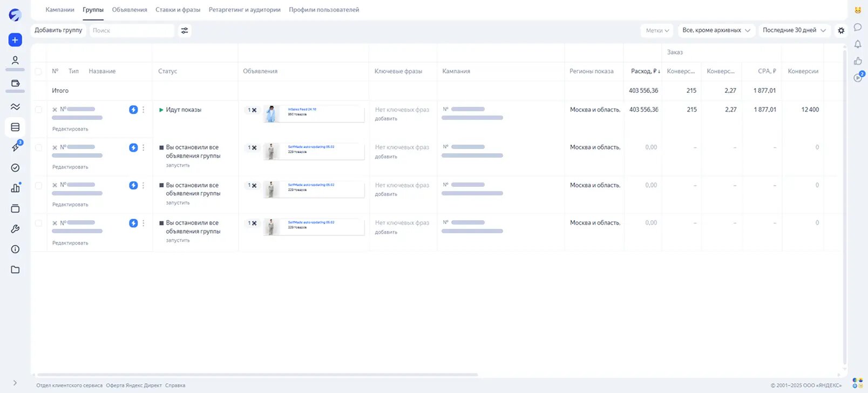Click the 'Статус' column header
Screen dimensions: 868x393
[x=167, y=71]
